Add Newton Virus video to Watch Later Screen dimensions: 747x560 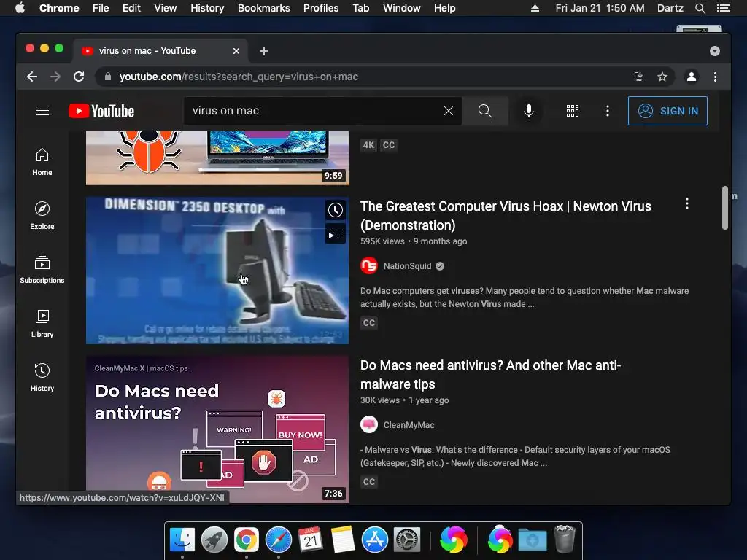336,210
